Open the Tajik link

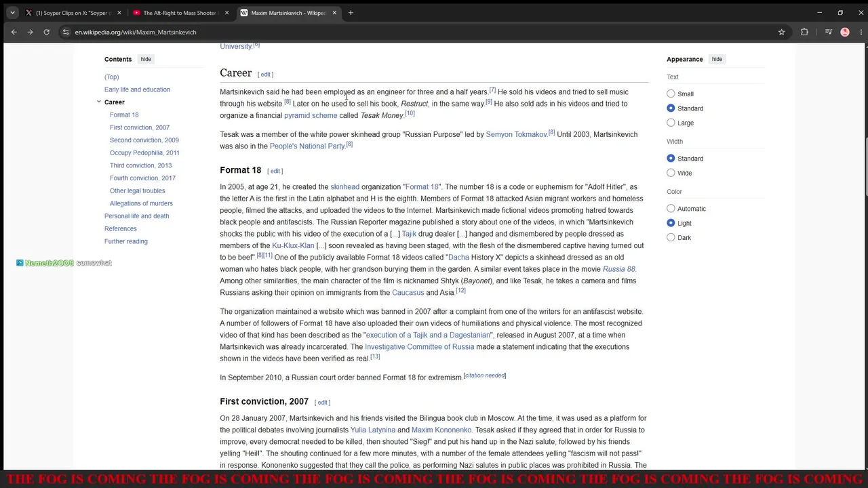click(409, 234)
